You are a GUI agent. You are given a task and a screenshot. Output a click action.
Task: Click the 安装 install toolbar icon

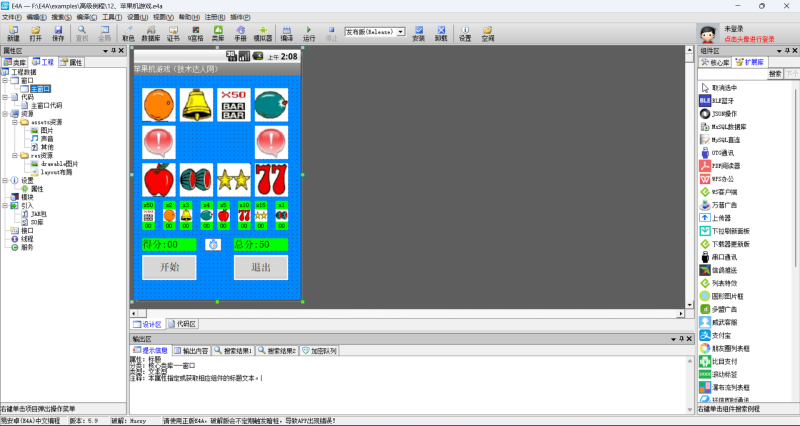(x=418, y=34)
